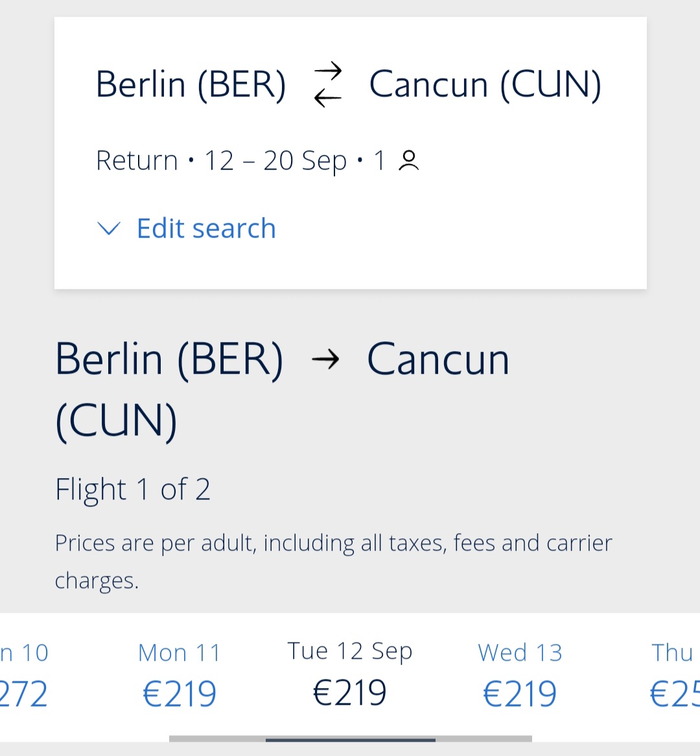Click the Cancun (CUN) destination in search card
This screenshot has width=700, height=756.
point(485,84)
